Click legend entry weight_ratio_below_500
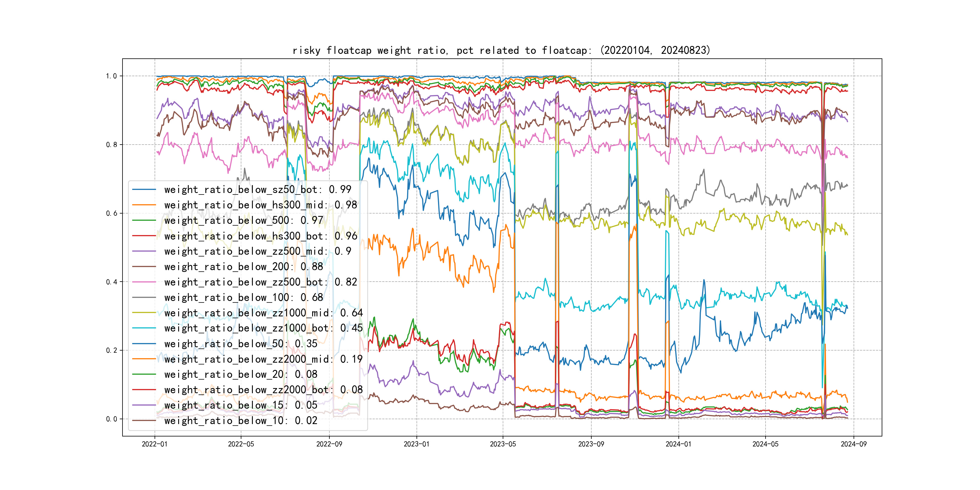The width and height of the screenshot is (980, 490). click(x=243, y=220)
